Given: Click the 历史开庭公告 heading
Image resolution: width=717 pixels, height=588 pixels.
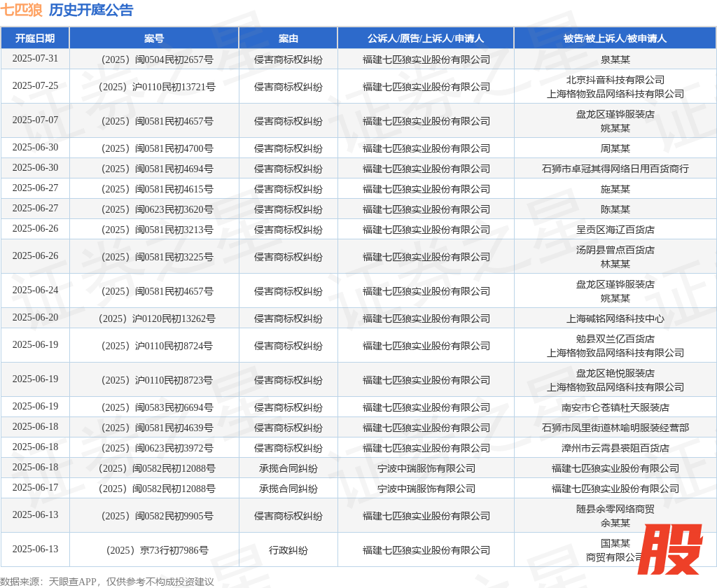Looking at the screenshot, I should (91, 10).
